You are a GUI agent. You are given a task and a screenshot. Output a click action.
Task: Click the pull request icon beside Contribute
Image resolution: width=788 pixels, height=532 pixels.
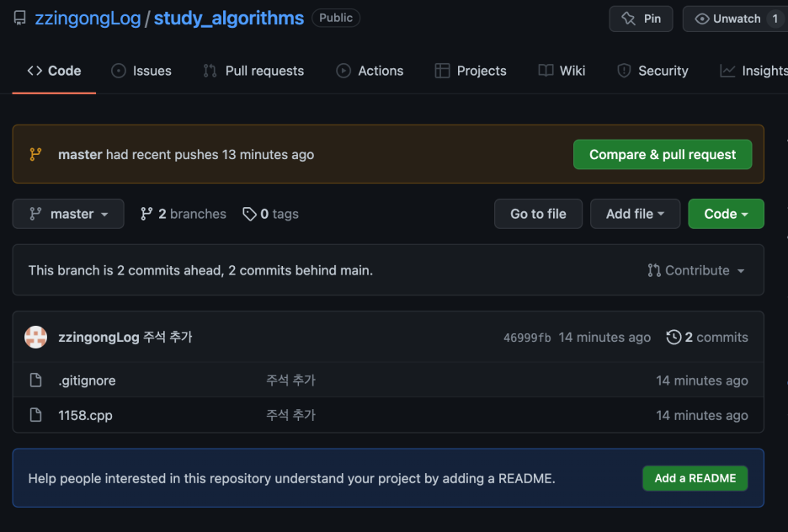coord(654,270)
